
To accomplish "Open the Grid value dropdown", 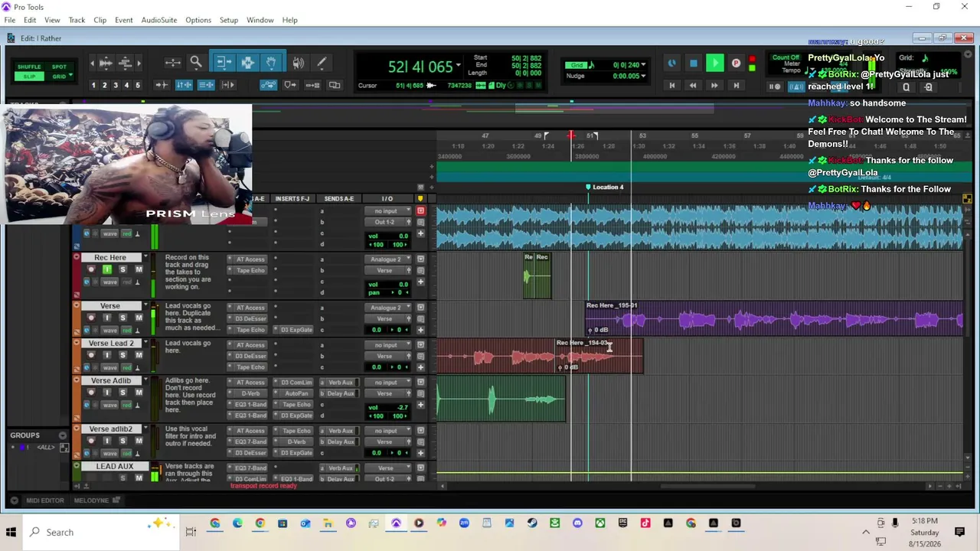I will click(x=643, y=65).
